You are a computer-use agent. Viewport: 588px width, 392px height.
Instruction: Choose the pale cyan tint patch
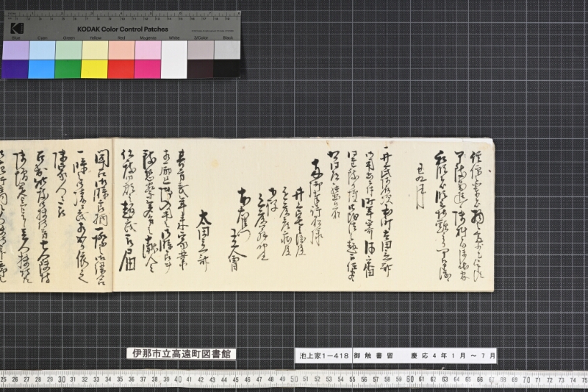tap(42, 50)
